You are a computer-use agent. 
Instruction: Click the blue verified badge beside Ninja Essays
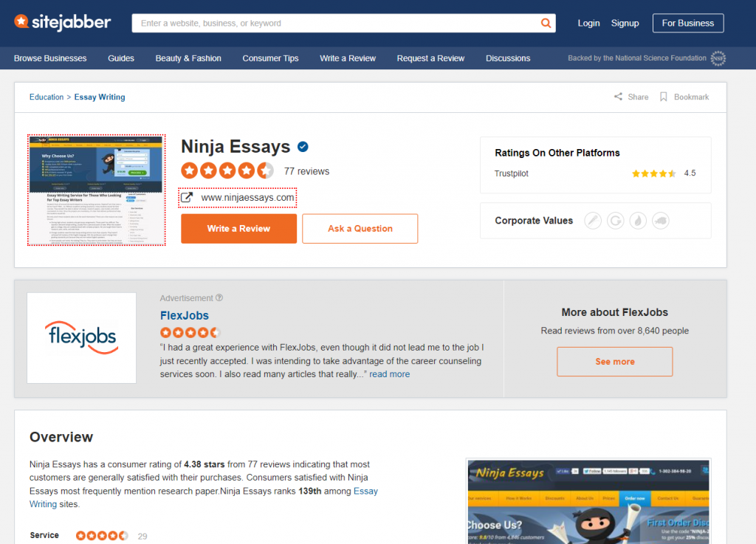pyautogui.click(x=303, y=146)
